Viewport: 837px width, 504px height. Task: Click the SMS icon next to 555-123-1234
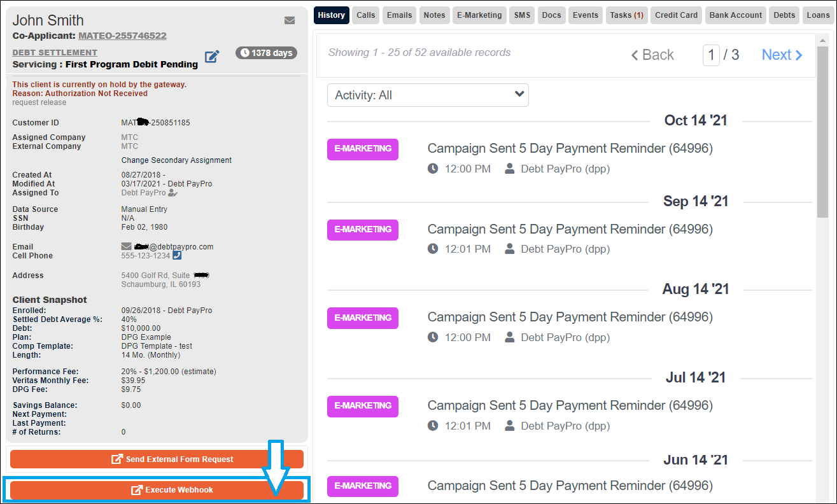[x=176, y=255]
